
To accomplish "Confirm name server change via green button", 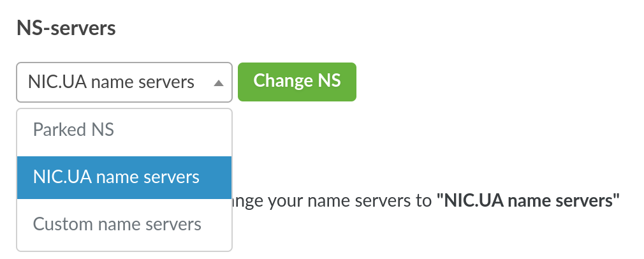I will [x=296, y=81].
